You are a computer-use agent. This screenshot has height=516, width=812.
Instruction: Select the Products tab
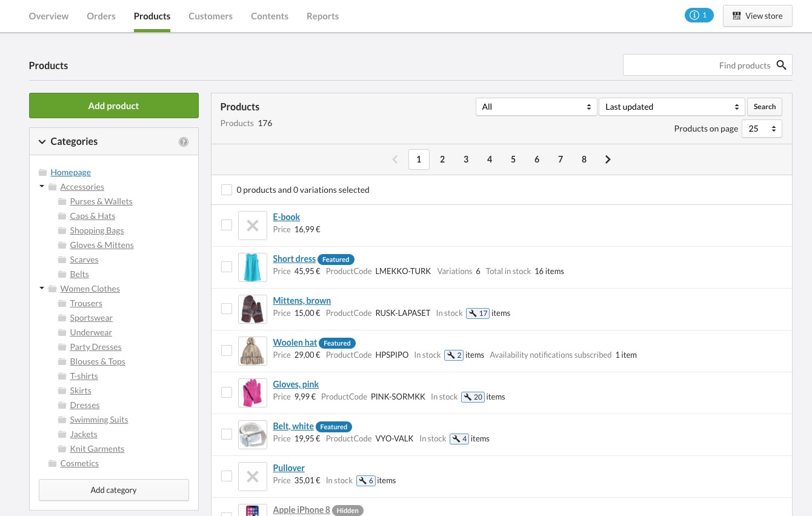pyautogui.click(x=152, y=16)
